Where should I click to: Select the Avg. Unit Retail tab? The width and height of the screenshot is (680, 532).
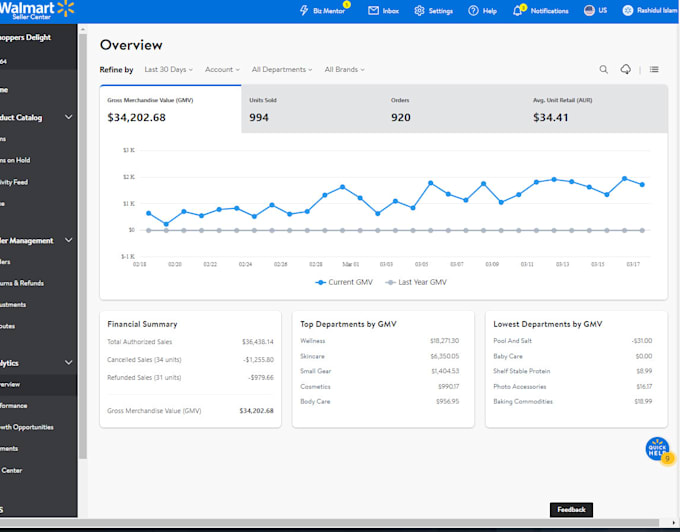[596, 109]
